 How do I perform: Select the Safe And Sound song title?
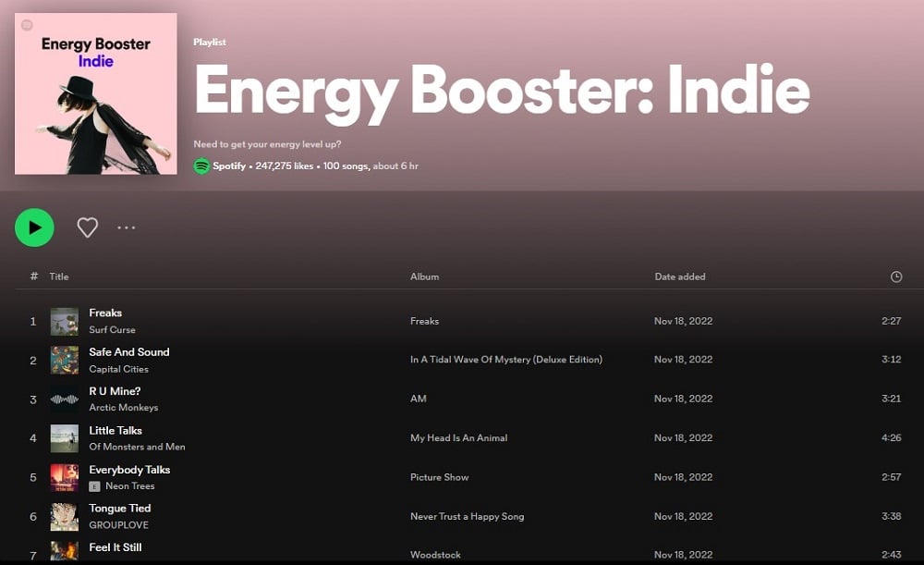click(129, 352)
